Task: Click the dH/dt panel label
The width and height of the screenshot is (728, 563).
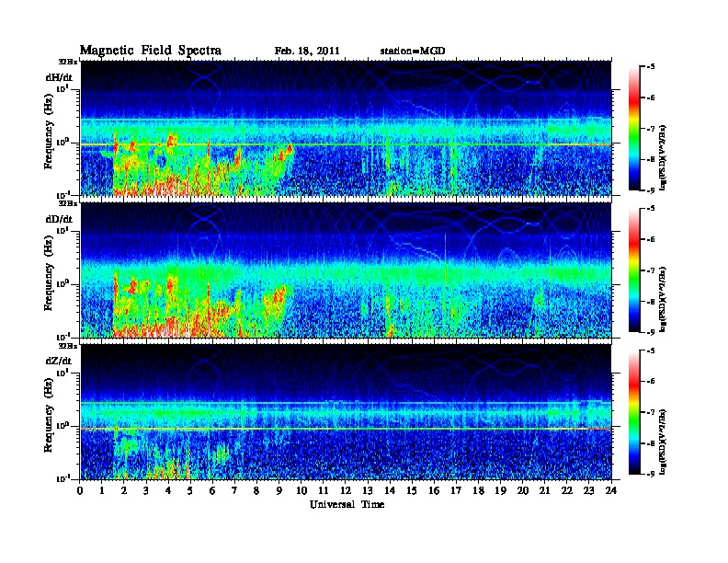Action: [x=59, y=77]
